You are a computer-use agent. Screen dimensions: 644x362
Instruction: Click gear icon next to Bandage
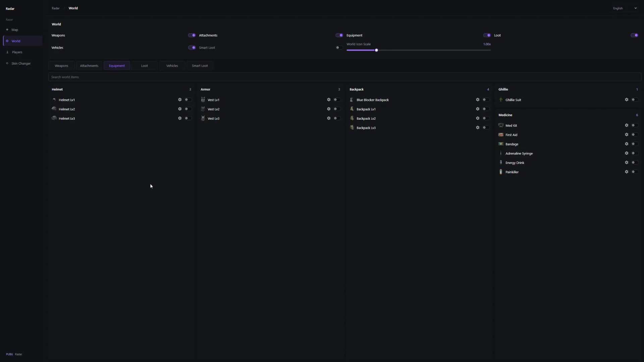tap(627, 144)
